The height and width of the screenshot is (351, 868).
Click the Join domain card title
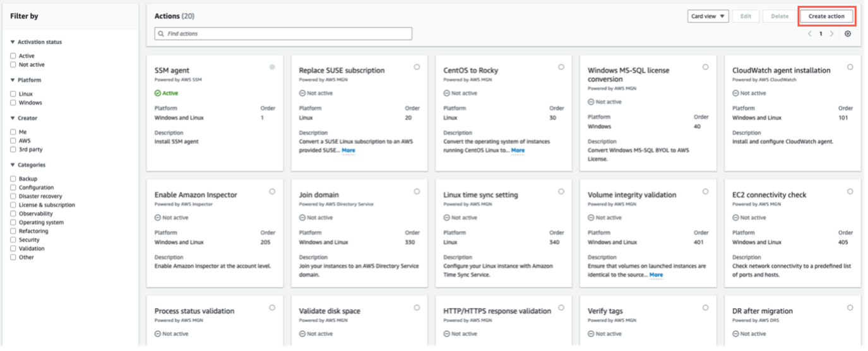(x=319, y=195)
